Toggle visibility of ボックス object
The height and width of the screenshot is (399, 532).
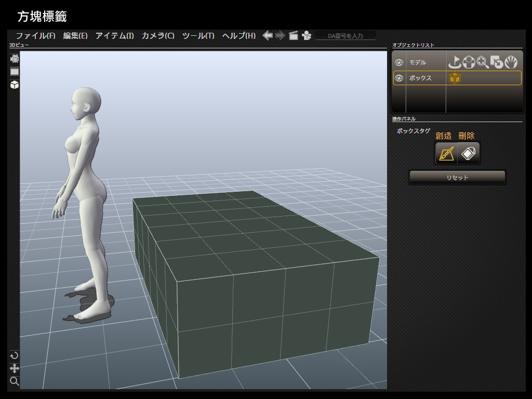coord(399,78)
